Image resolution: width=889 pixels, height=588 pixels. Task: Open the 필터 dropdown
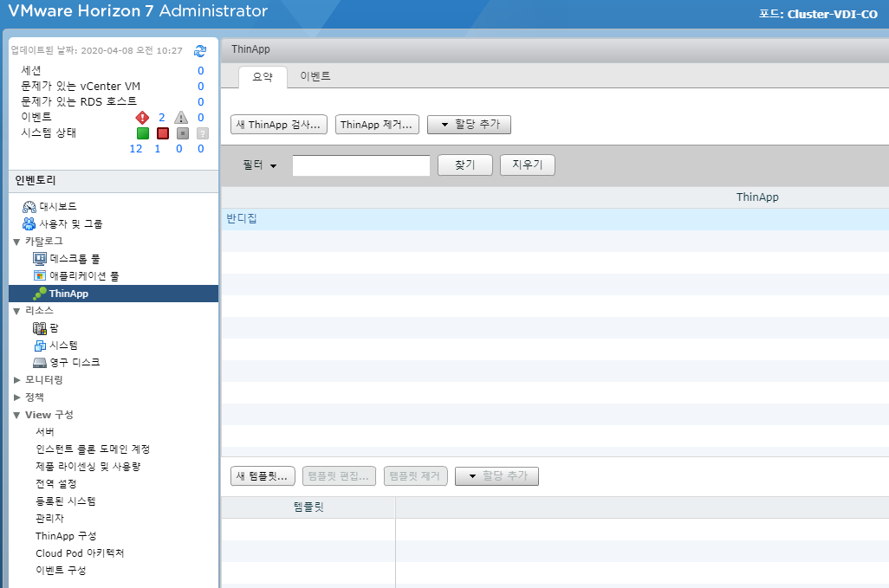(260, 165)
